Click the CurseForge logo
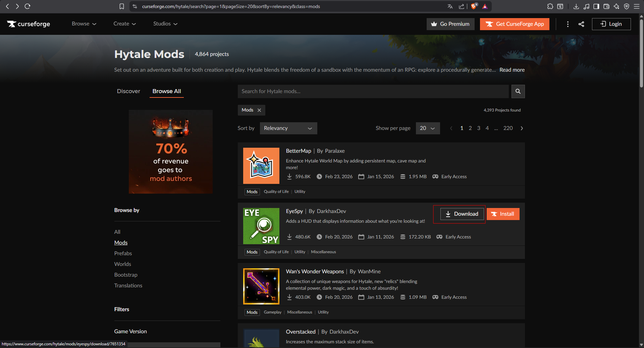The width and height of the screenshot is (644, 348). pos(29,24)
